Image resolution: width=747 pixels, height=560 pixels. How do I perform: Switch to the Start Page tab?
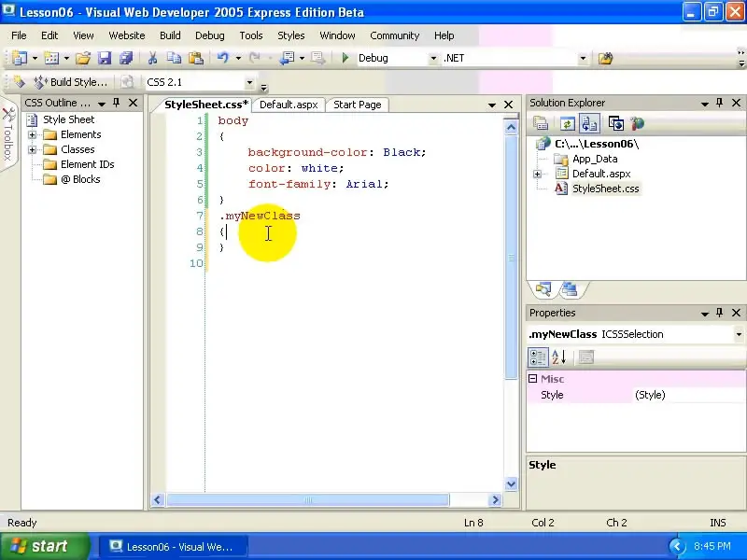tap(358, 105)
